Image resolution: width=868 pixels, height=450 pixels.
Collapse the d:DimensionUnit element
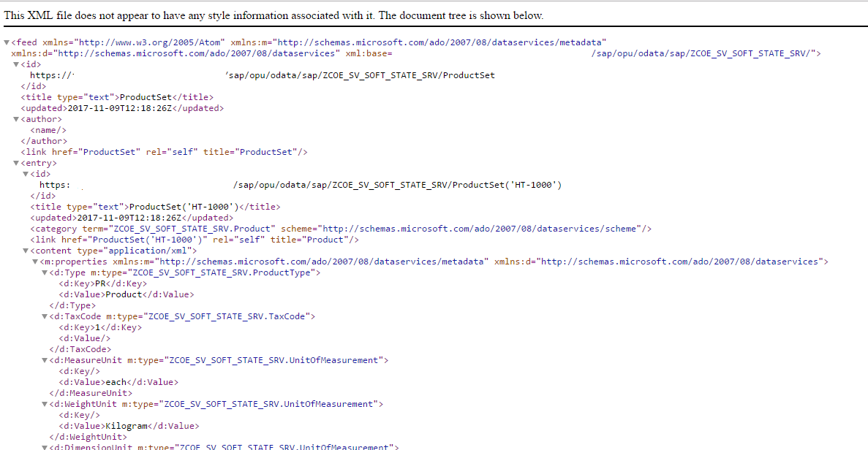[44, 446]
